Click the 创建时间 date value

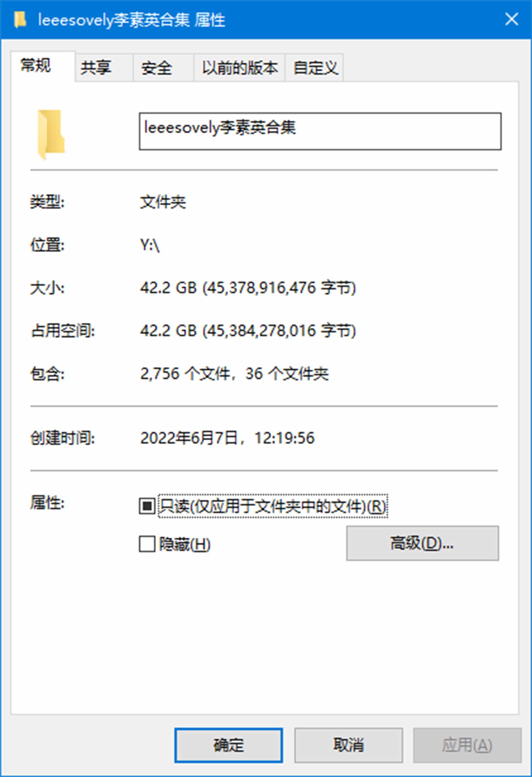(x=227, y=438)
